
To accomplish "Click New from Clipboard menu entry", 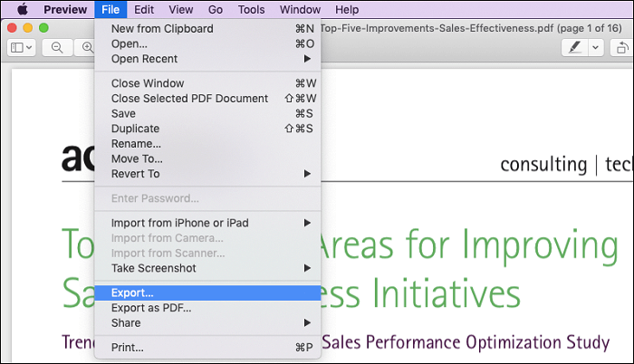I will pyautogui.click(x=207, y=29).
